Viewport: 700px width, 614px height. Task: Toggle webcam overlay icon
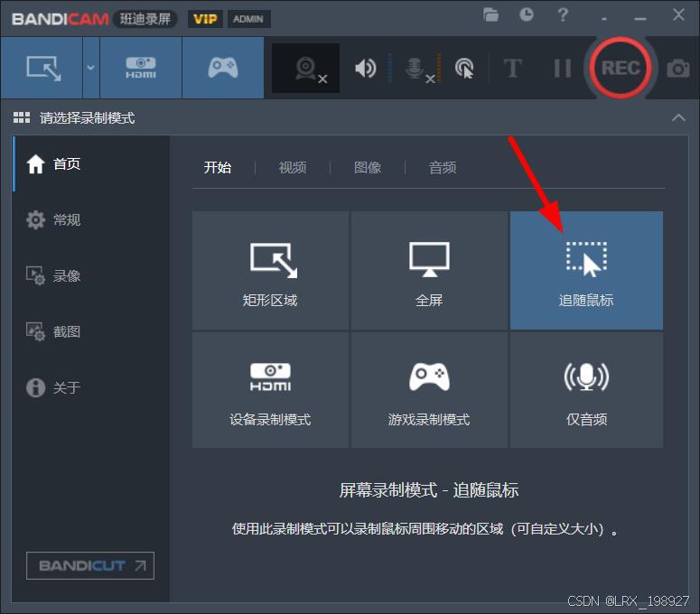coord(306,69)
